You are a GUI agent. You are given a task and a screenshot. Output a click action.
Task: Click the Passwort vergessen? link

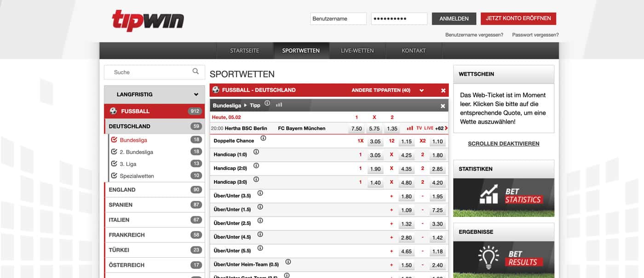click(535, 35)
